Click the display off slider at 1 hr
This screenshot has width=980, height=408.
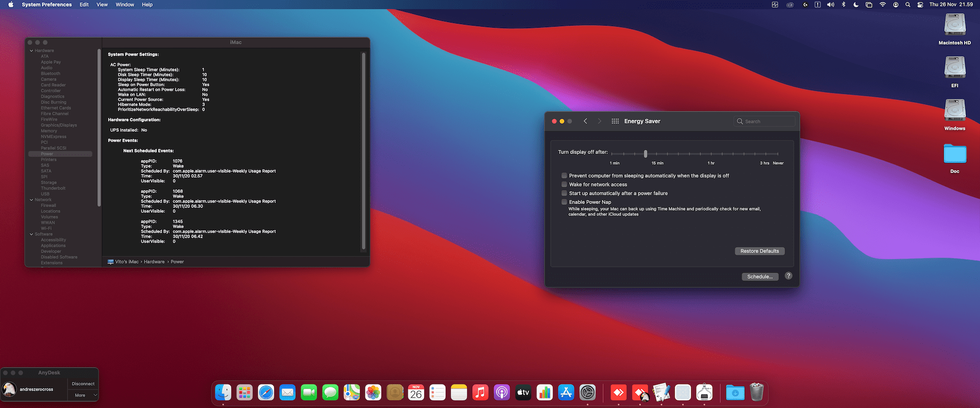(711, 154)
